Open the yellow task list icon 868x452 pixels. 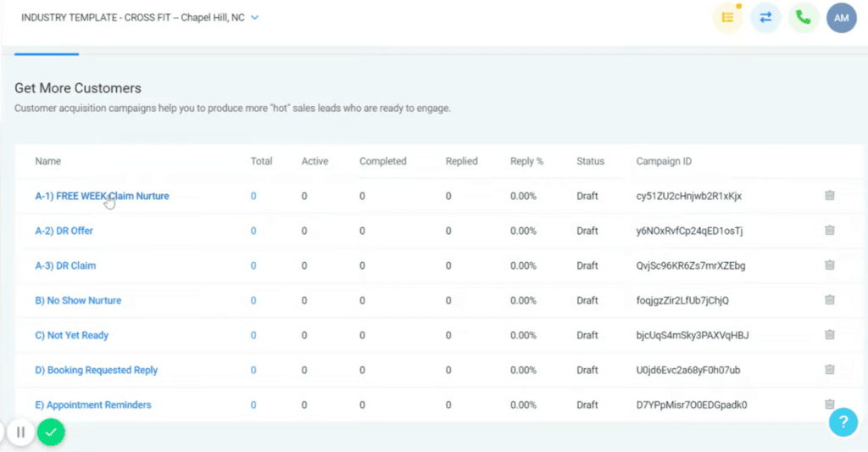pyautogui.click(x=728, y=18)
